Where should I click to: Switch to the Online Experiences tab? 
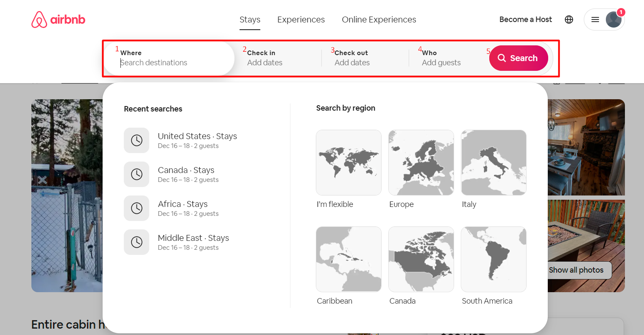click(379, 20)
